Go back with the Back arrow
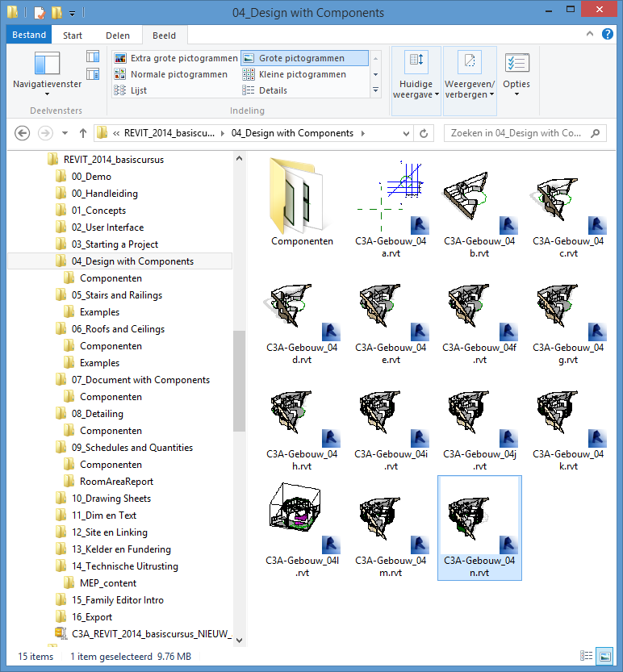Viewport: 623px width, 672px height. click(23, 133)
